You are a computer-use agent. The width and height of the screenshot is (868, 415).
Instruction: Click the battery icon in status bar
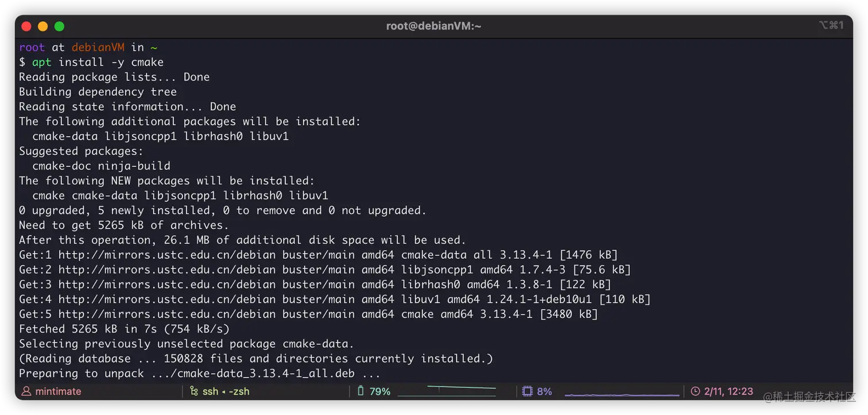coord(361,391)
